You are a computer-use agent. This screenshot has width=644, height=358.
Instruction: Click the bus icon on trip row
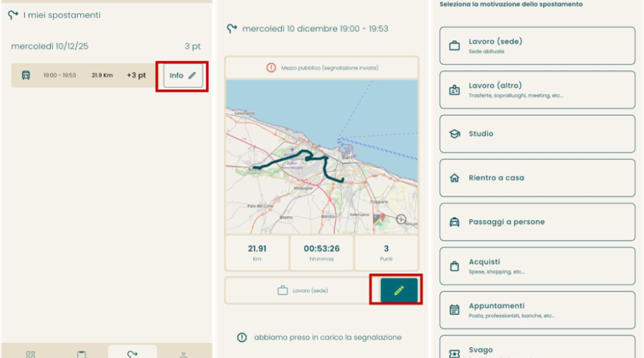tap(26, 75)
